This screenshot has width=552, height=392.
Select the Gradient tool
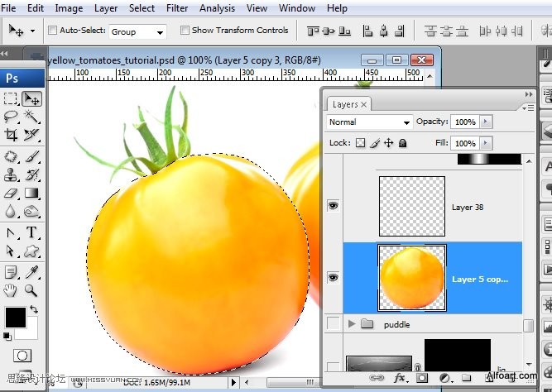pos(31,194)
